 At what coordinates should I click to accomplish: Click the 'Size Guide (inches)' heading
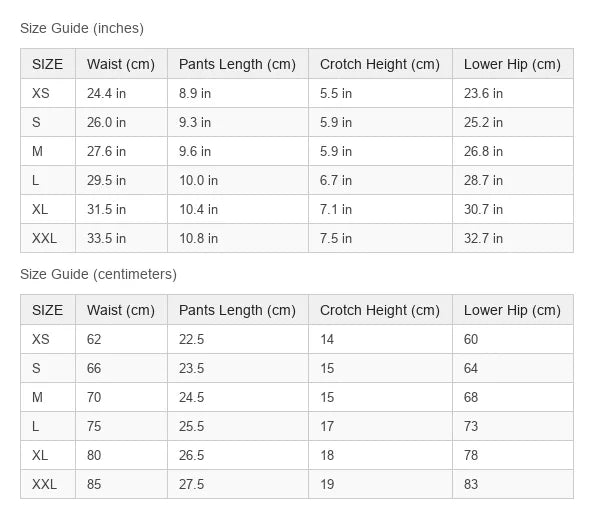pos(82,28)
